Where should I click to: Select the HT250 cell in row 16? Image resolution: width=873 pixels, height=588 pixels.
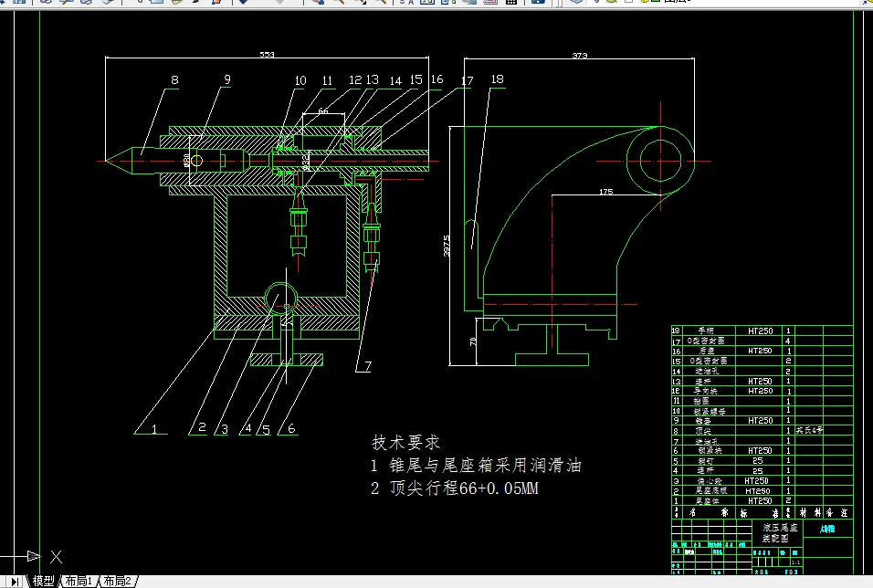tap(760, 351)
